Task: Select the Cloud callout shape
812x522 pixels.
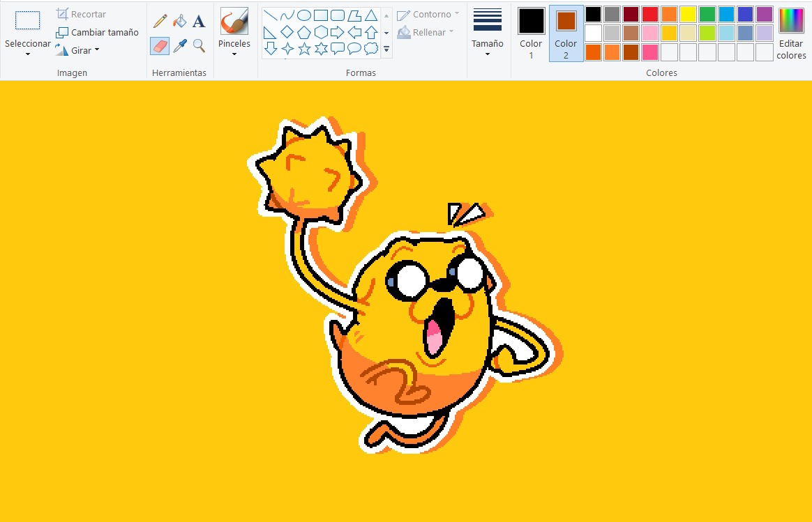Action: [x=371, y=49]
